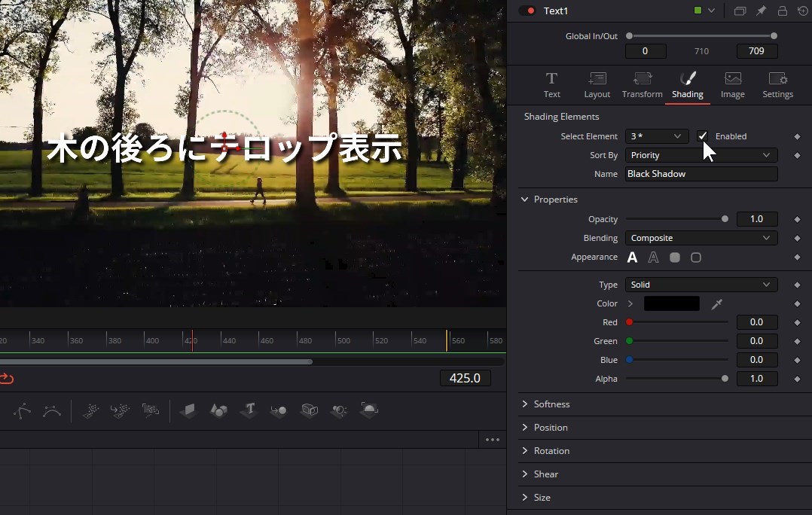812x515 pixels.
Task: Open the three-dot options menu
Action: point(493,440)
